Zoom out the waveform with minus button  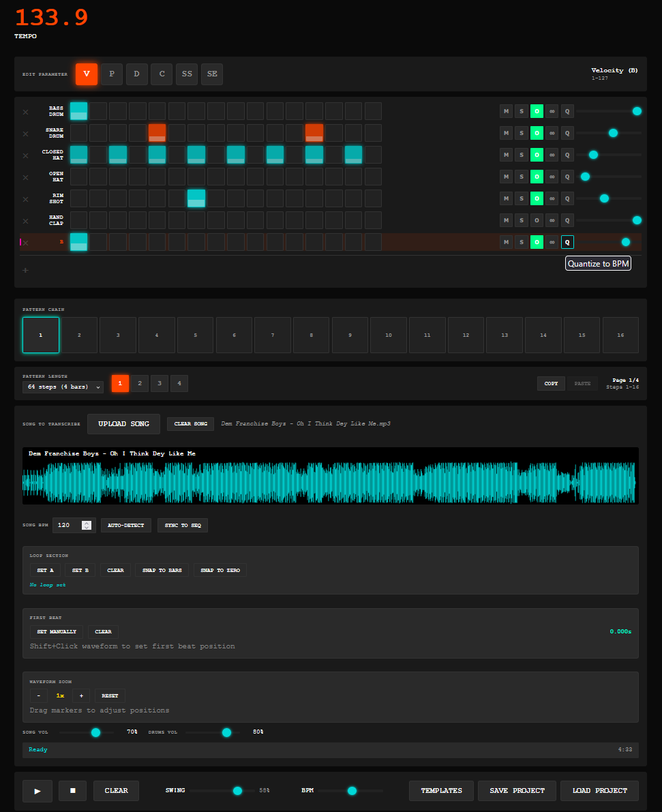coord(38,695)
